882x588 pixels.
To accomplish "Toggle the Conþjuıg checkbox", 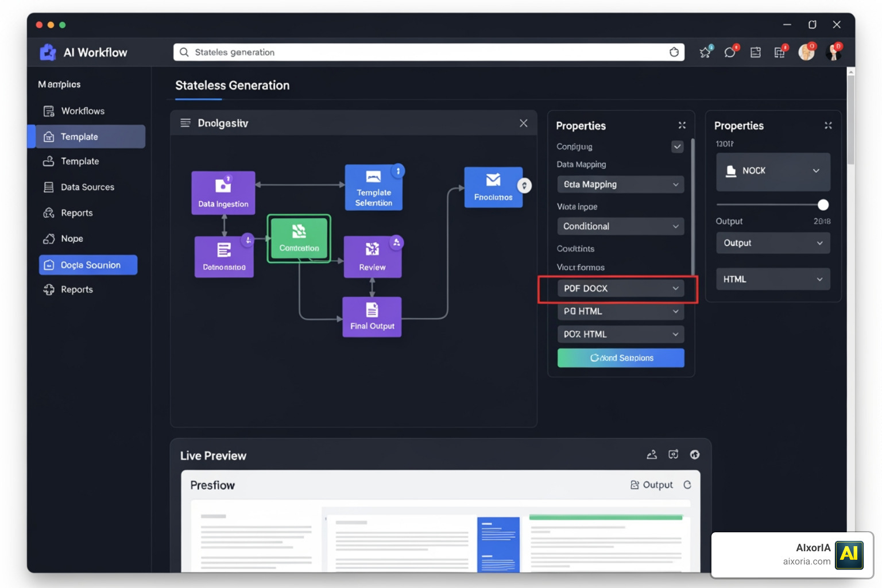I will coord(678,146).
